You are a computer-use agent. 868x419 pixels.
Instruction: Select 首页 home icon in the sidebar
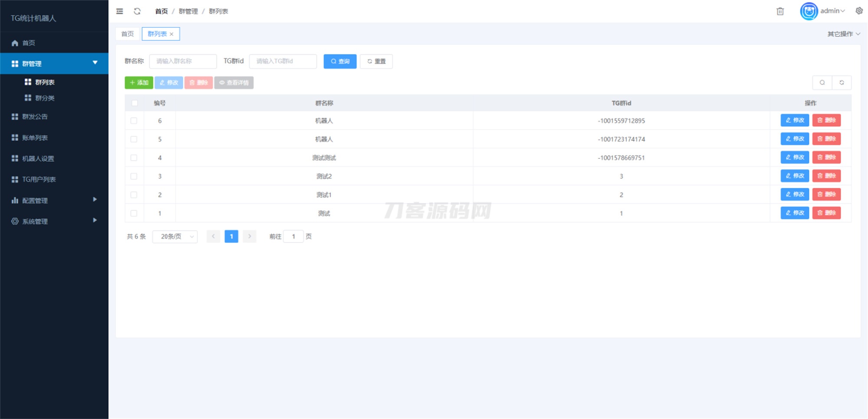(14, 43)
